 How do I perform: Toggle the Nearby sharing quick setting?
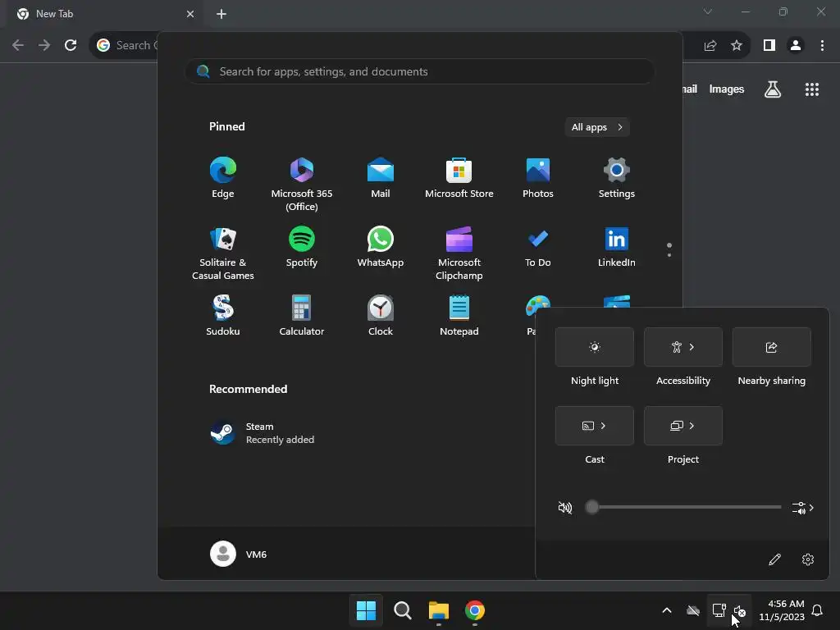[771, 347]
